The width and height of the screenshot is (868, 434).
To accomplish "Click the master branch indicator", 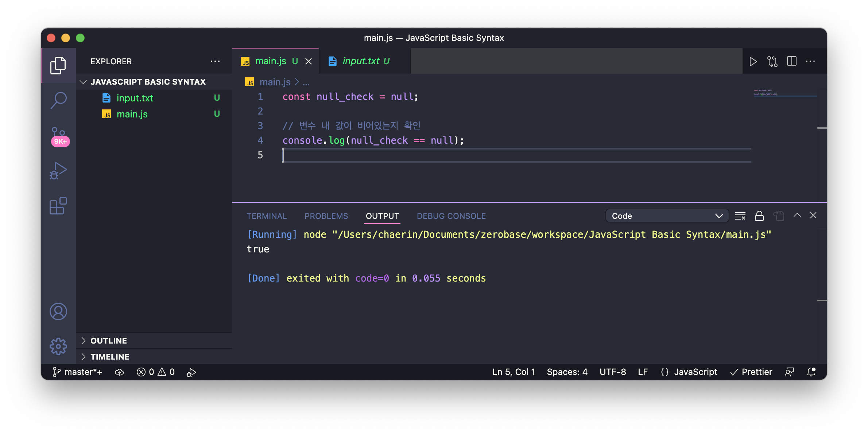I will tap(78, 372).
